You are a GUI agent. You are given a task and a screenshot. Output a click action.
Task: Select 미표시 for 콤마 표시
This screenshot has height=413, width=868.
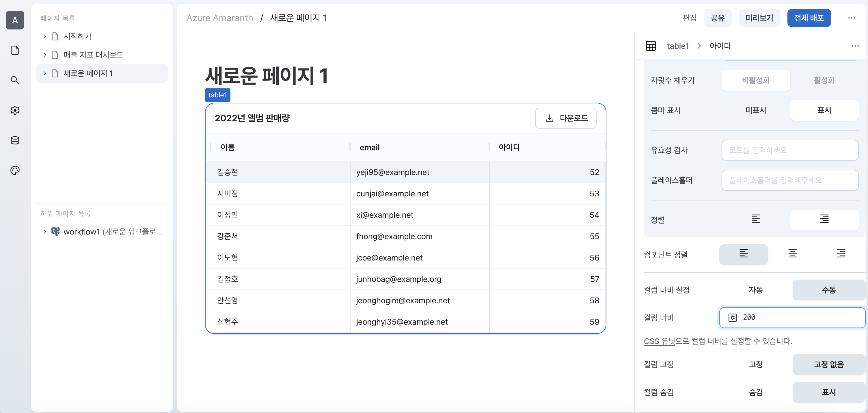pos(756,110)
